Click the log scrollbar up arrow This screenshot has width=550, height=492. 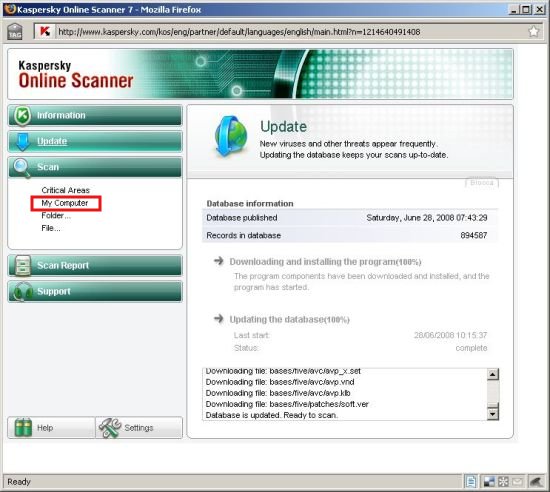(493, 375)
